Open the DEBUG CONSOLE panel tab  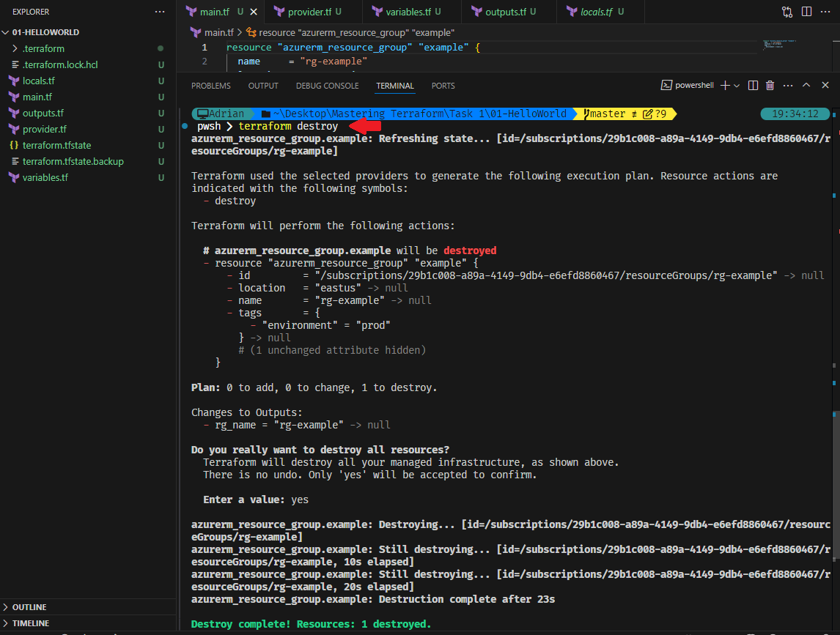coord(328,86)
